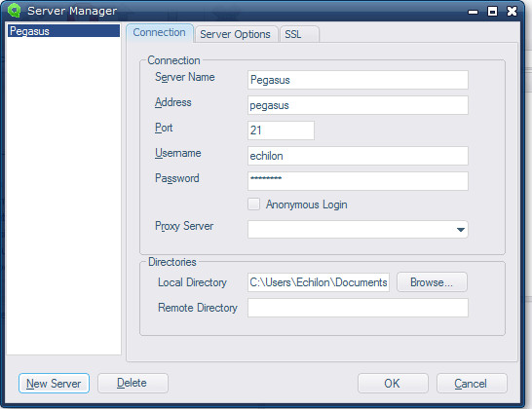Cancel the Server Manager dialog
The height and width of the screenshot is (409, 532).
472,384
